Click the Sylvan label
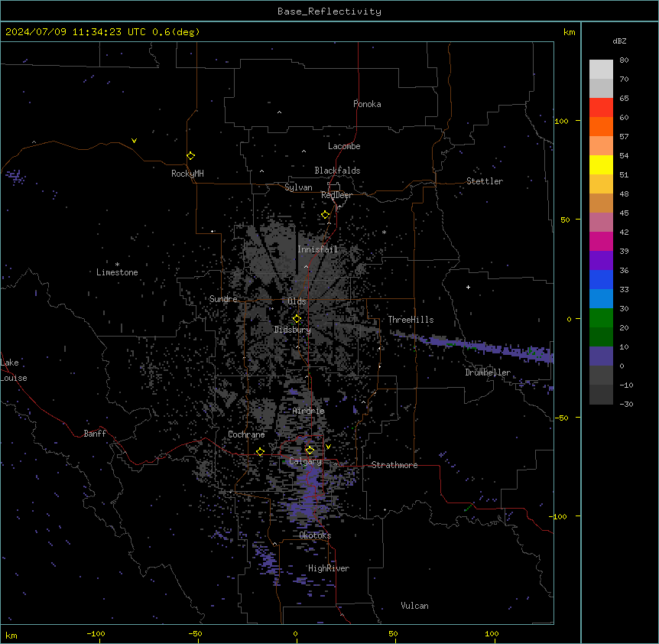659x644 pixels. coord(298,187)
